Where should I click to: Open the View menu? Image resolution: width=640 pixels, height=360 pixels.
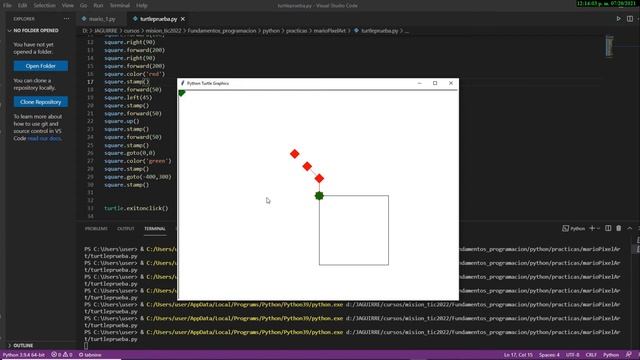pyautogui.click(x=68, y=5)
